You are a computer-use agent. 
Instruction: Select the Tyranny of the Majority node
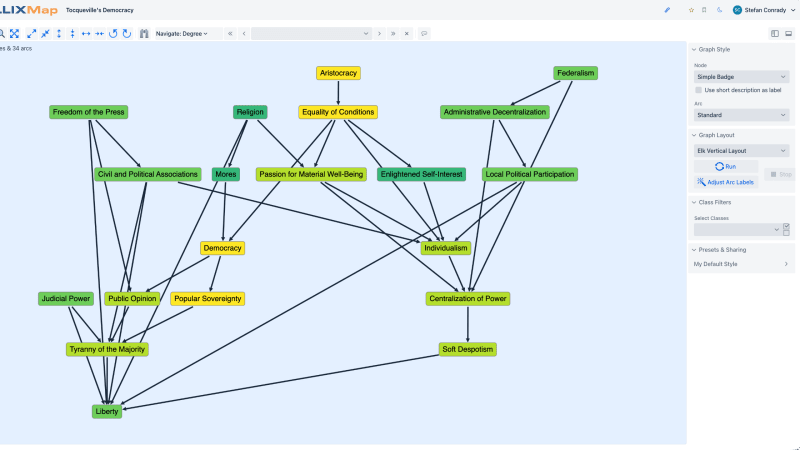tap(107, 349)
